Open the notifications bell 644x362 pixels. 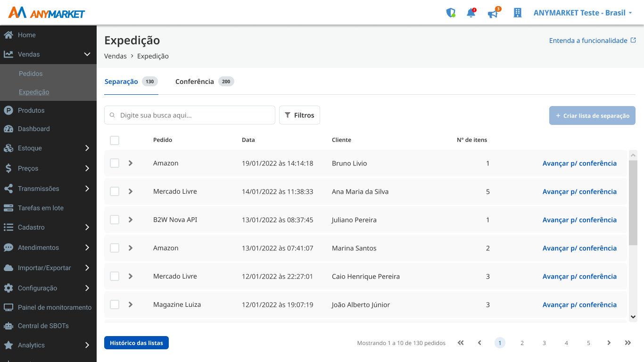click(471, 13)
